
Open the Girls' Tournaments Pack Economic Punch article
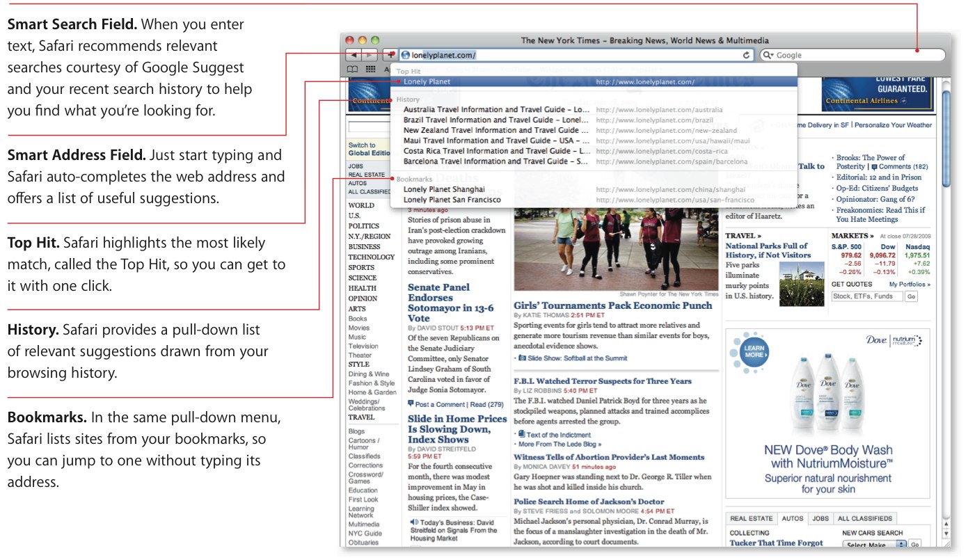coord(612,305)
